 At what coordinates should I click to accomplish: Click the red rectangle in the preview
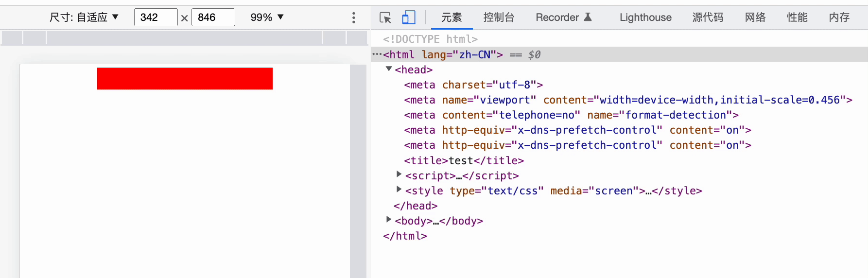(x=185, y=78)
